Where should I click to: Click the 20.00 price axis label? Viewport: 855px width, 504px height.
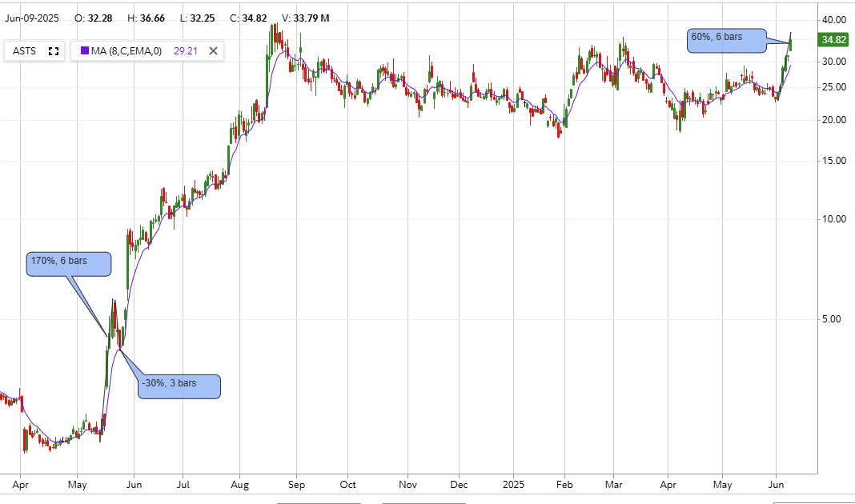pos(834,120)
